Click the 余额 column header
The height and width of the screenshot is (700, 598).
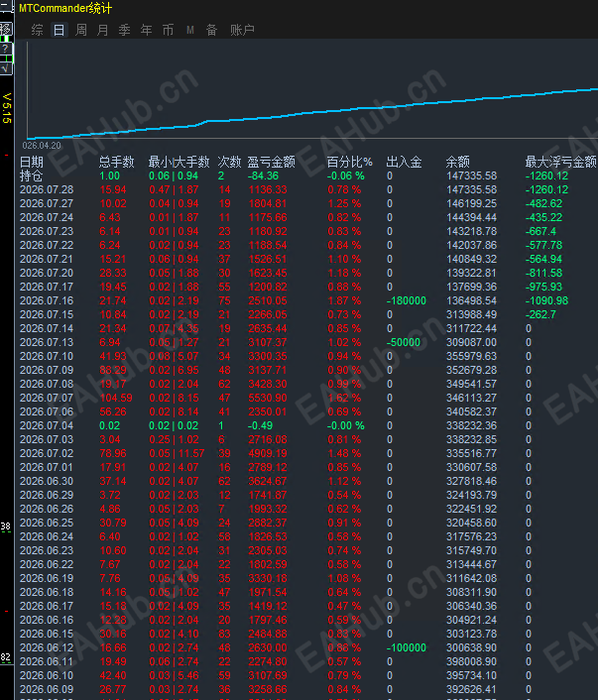point(458,162)
